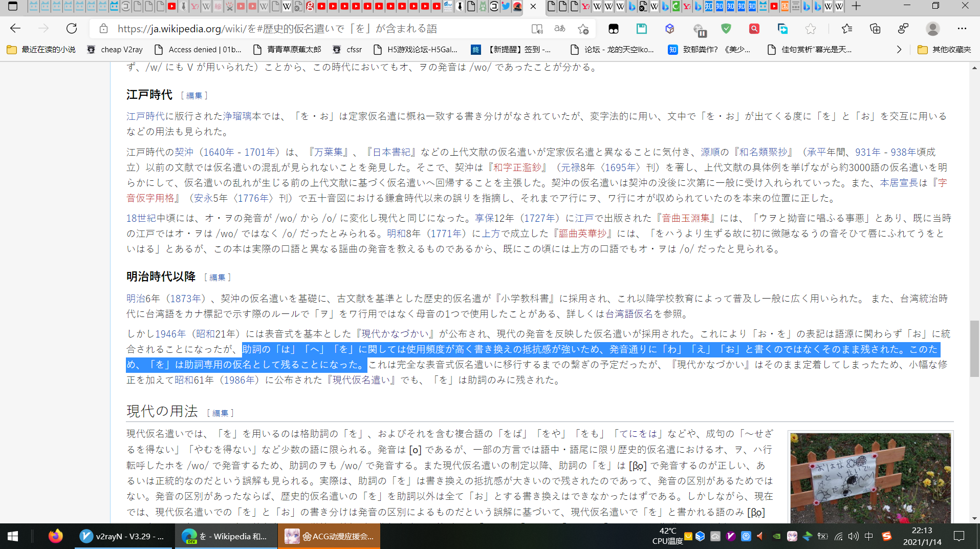Open the flower-bed sign thumbnail image

(x=870, y=477)
